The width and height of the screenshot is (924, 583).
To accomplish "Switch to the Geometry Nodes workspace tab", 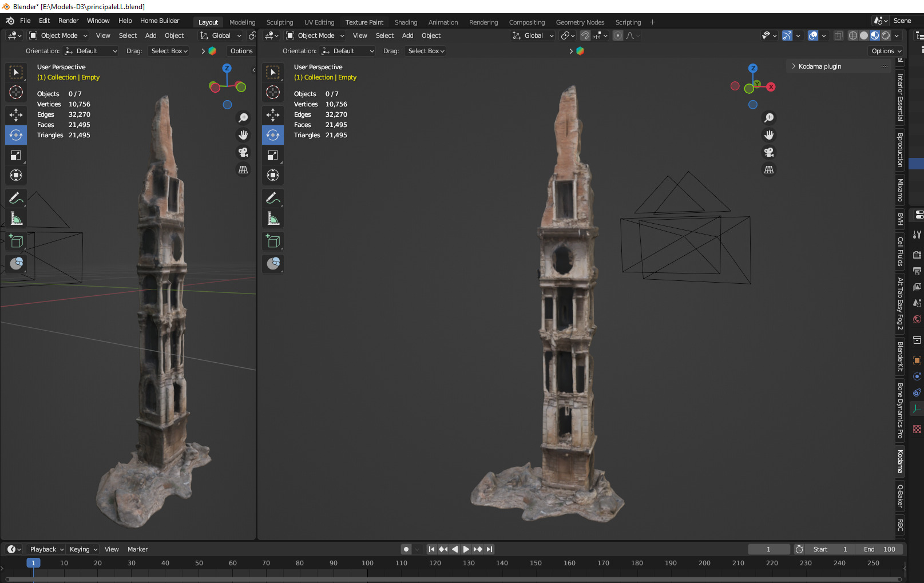I will (580, 22).
